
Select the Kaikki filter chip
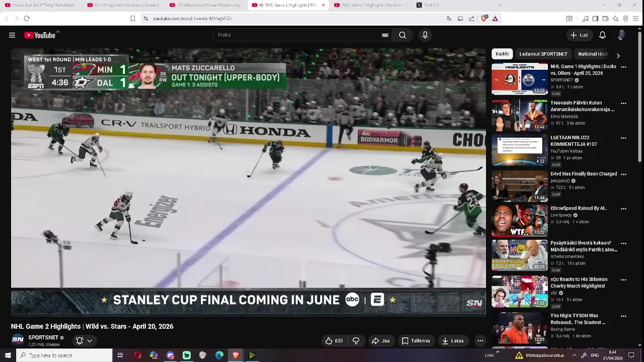(502, 54)
